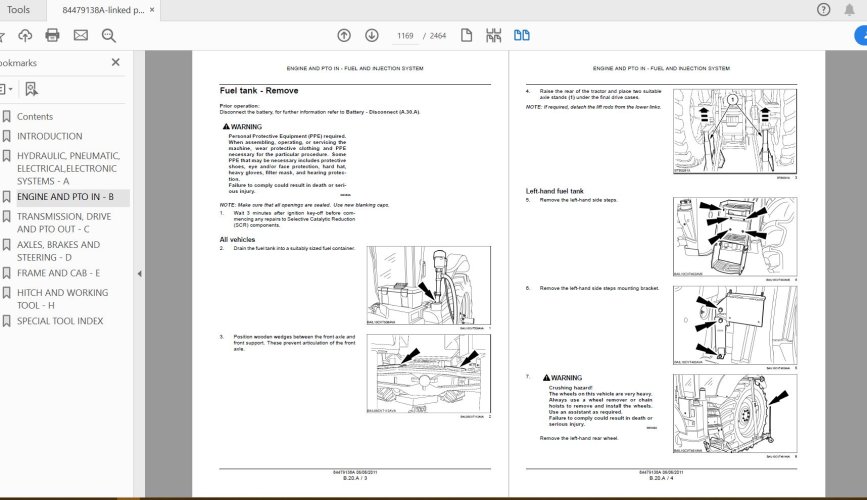Select two-page view icon

pyautogui.click(x=521, y=35)
